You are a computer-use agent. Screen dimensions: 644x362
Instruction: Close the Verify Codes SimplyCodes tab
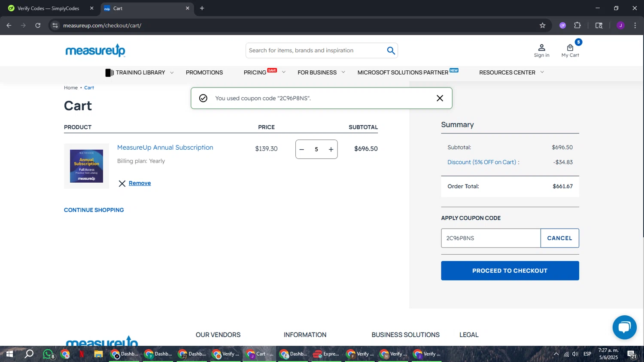pos(91,8)
